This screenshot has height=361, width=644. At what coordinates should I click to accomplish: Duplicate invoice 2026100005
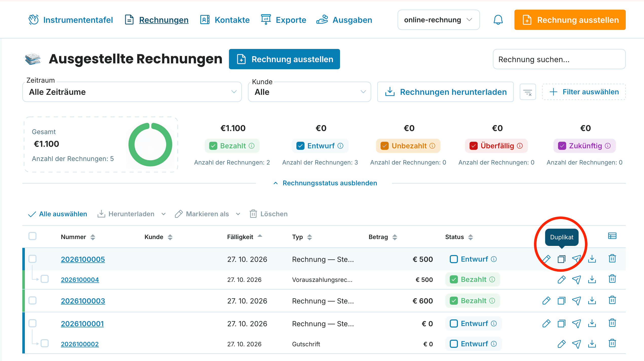click(561, 259)
